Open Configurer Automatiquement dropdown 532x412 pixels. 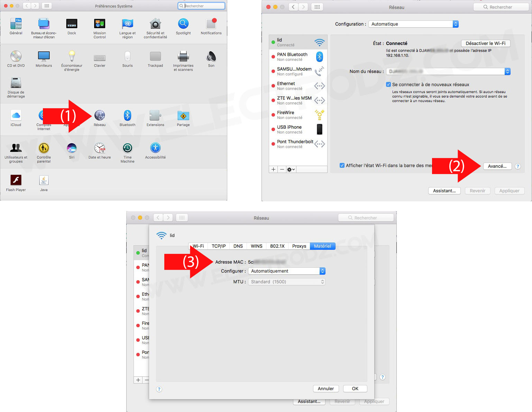(x=287, y=271)
